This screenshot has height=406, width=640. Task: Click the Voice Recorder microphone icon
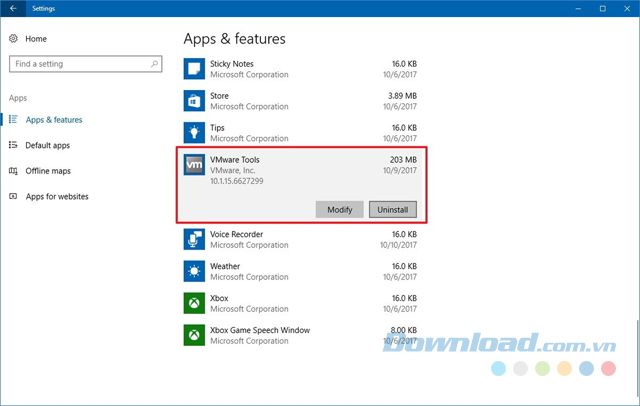point(194,240)
